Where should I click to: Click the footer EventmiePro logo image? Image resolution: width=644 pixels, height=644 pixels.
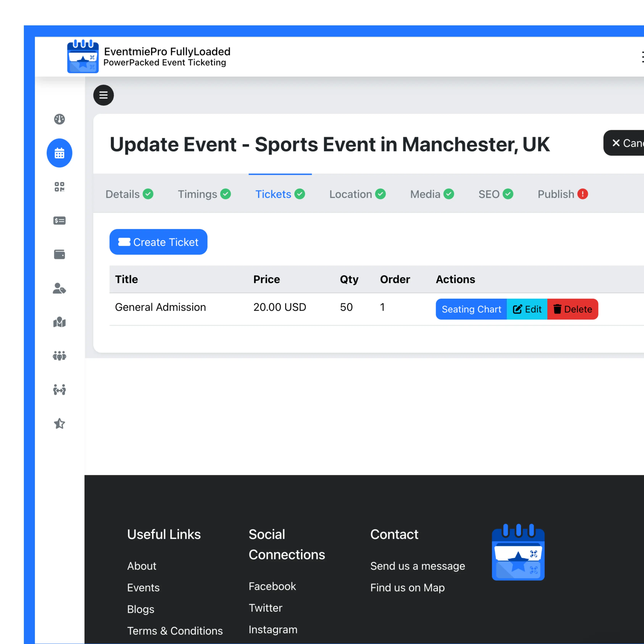point(518,552)
